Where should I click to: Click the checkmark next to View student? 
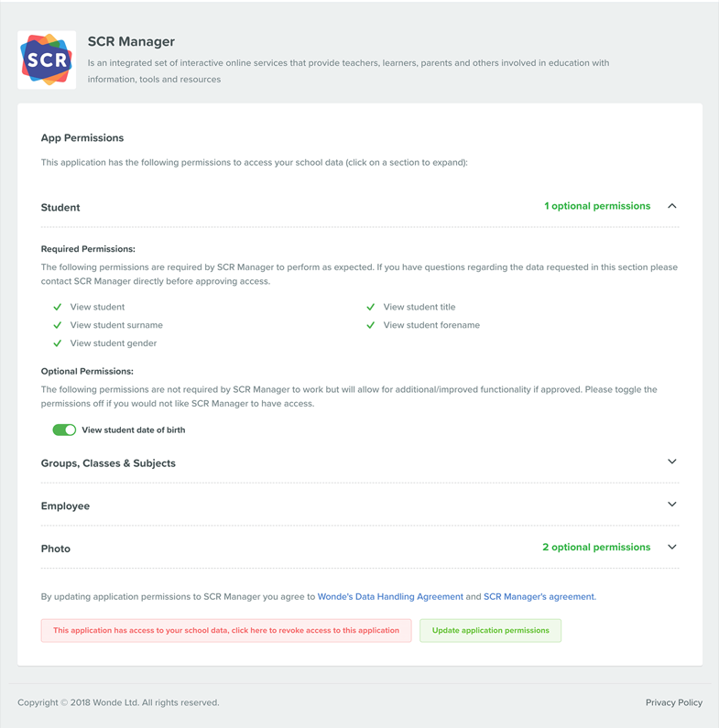(x=58, y=307)
